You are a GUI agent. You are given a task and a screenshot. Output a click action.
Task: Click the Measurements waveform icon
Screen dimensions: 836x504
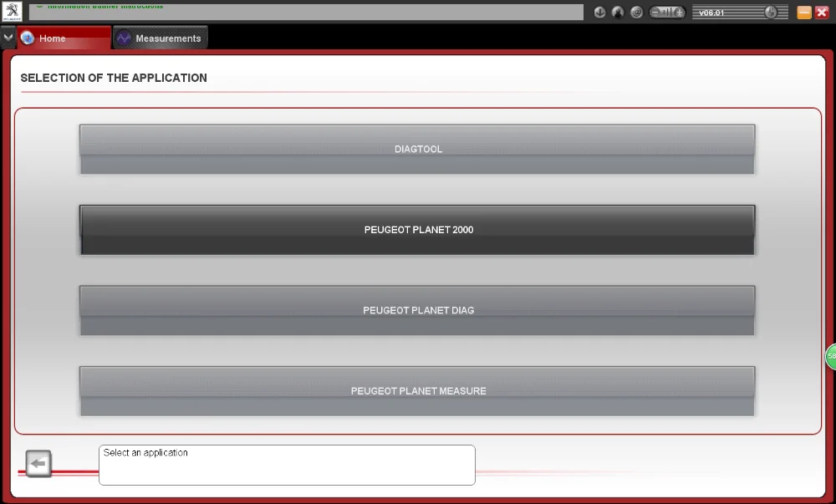tap(124, 38)
